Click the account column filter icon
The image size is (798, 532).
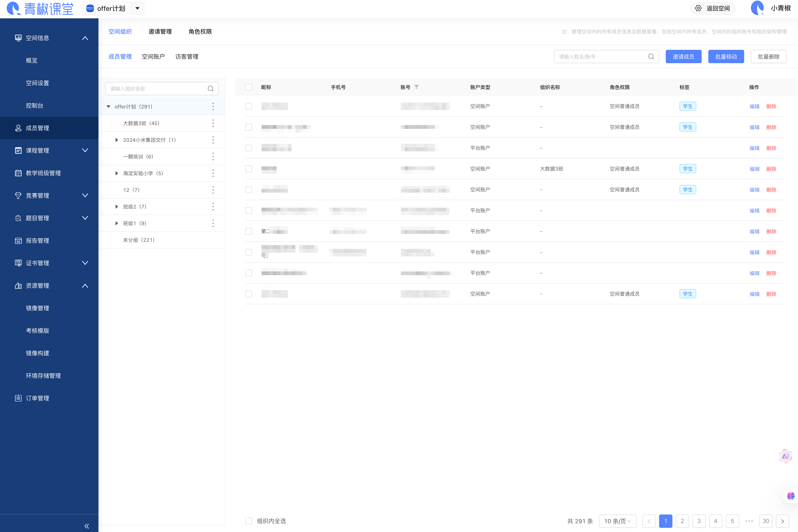pyautogui.click(x=417, y=87)
